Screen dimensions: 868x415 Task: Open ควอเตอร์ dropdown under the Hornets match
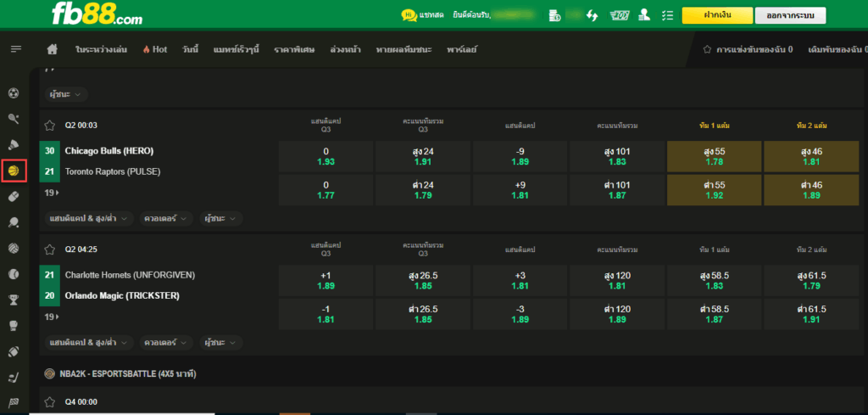pos(166,343)
